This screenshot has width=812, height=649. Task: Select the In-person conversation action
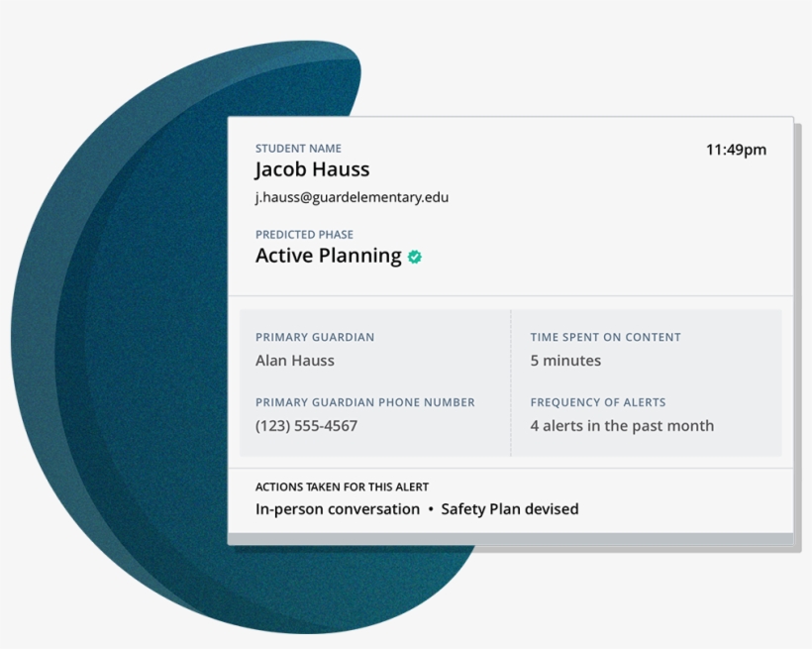coord(338,509)
